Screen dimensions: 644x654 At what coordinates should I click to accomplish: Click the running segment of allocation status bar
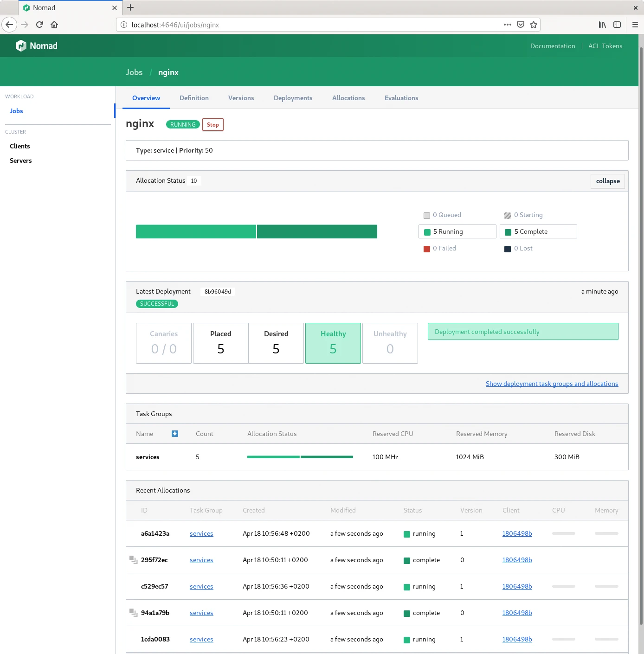pyautogui.click(x=196, y=231)
